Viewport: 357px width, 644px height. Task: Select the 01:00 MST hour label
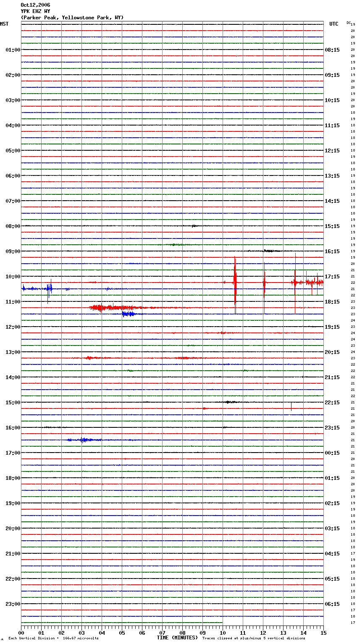(13, 50)
